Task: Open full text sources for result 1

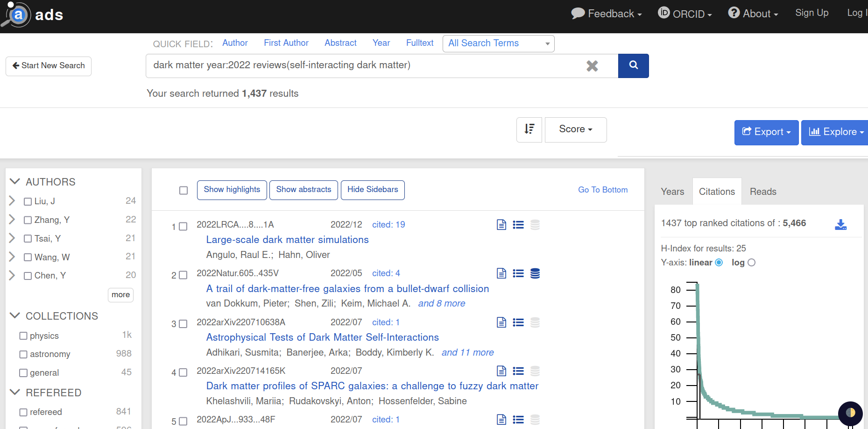Action: pos(501,225)
